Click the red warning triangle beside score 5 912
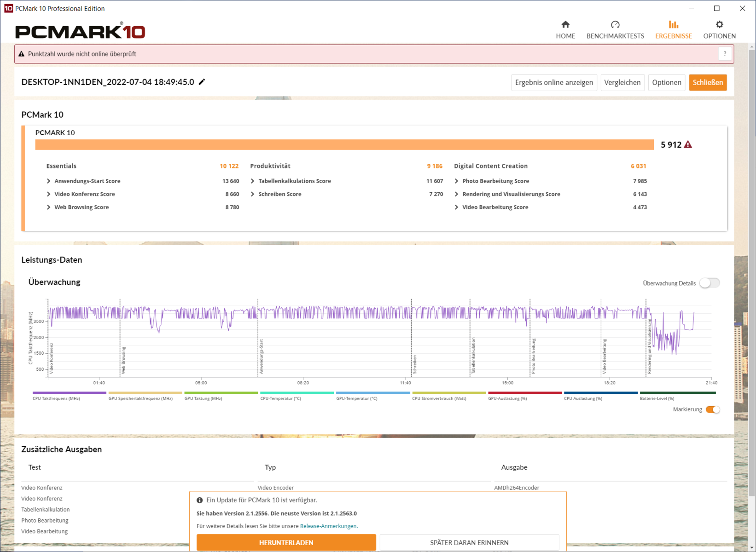 coord(688,144)
